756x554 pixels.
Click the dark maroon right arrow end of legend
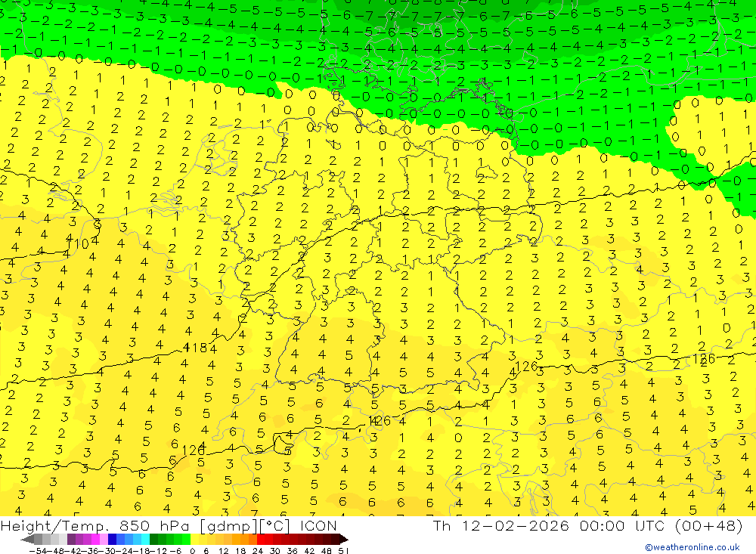(x=344, y=539)
